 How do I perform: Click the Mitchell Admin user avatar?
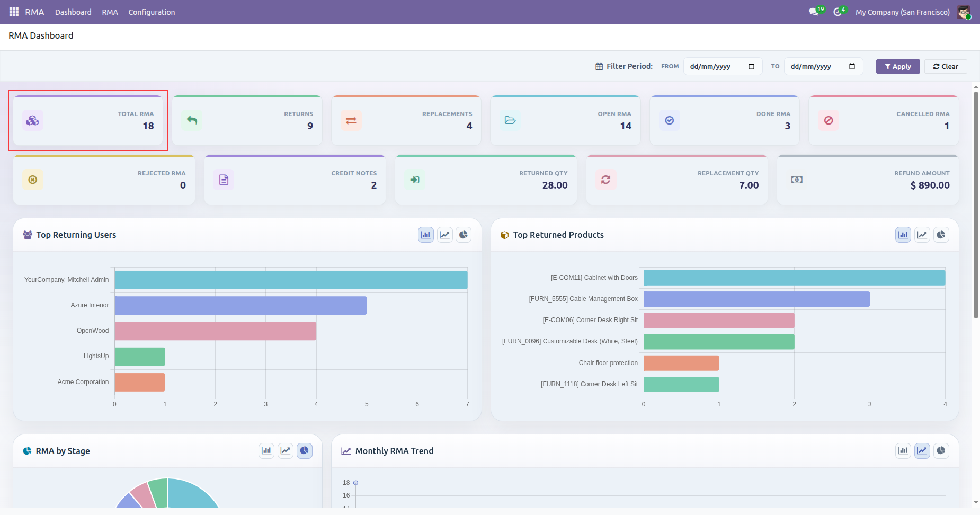964,12
